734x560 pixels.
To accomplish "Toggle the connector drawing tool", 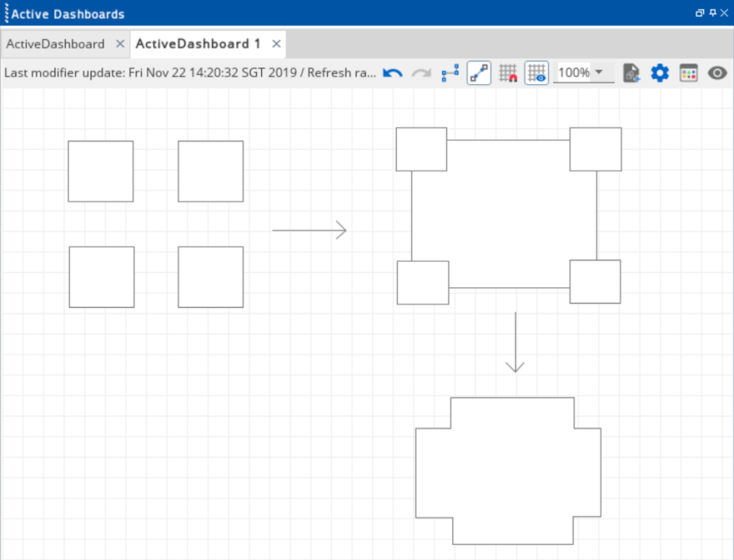I will click(478, 73).
